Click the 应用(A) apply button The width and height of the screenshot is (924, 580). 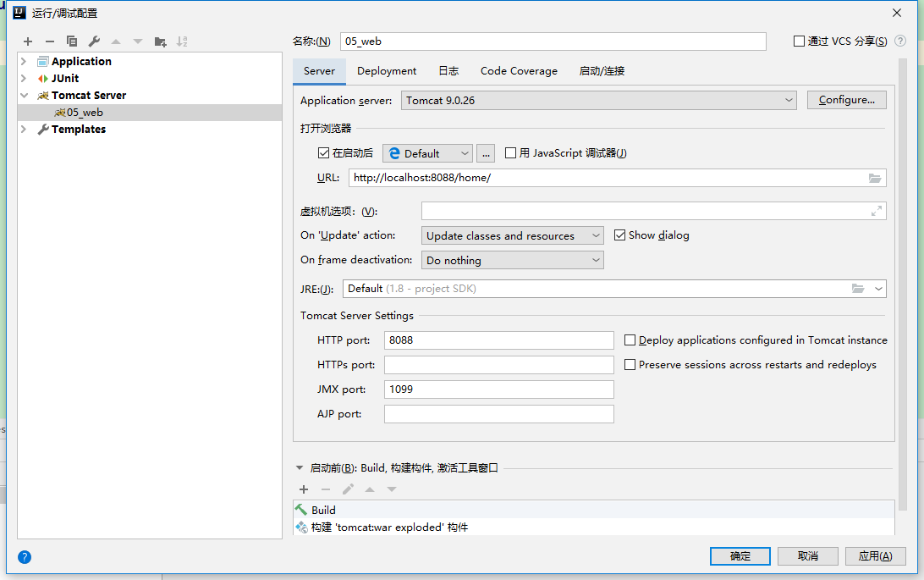tap(875, 556)
